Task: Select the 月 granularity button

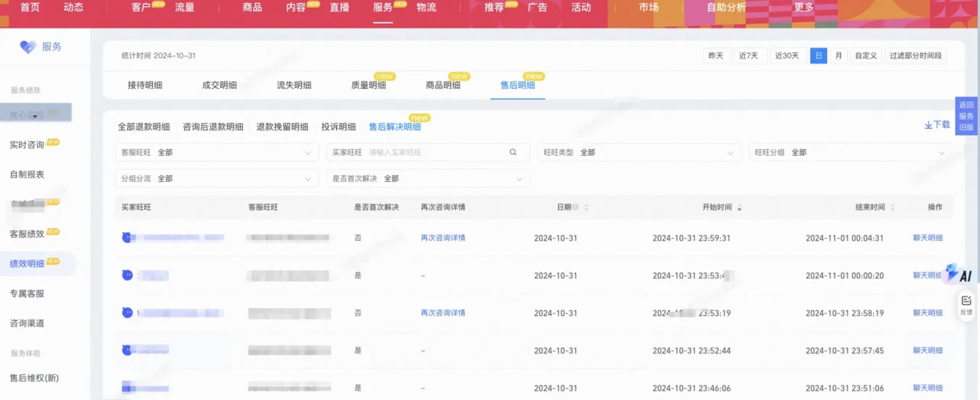Action: pos(838,56)
